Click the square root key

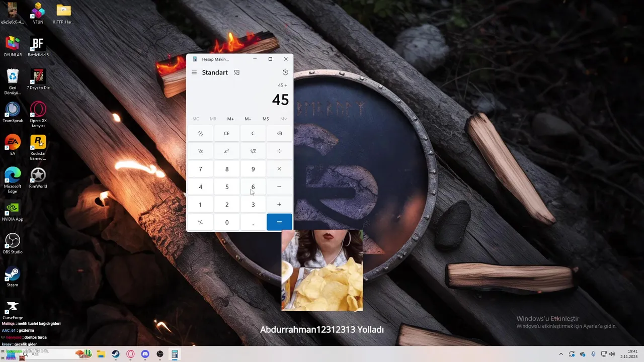click(x=253, y=151)
